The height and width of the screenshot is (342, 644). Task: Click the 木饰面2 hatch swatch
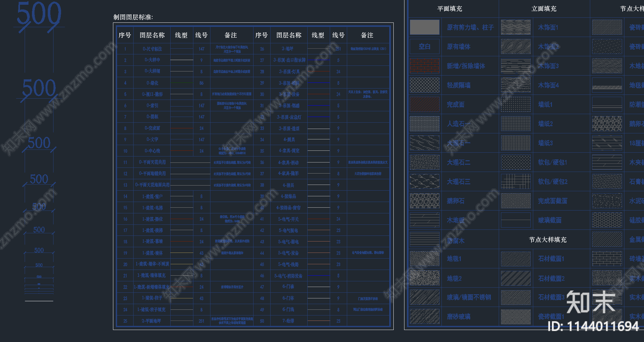[516, 47]
